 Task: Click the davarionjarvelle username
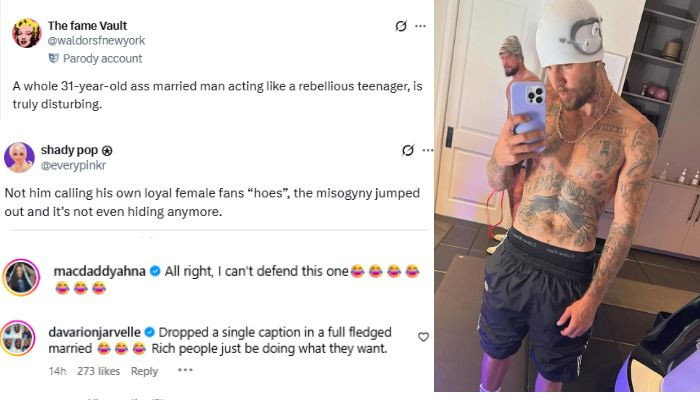94,332
